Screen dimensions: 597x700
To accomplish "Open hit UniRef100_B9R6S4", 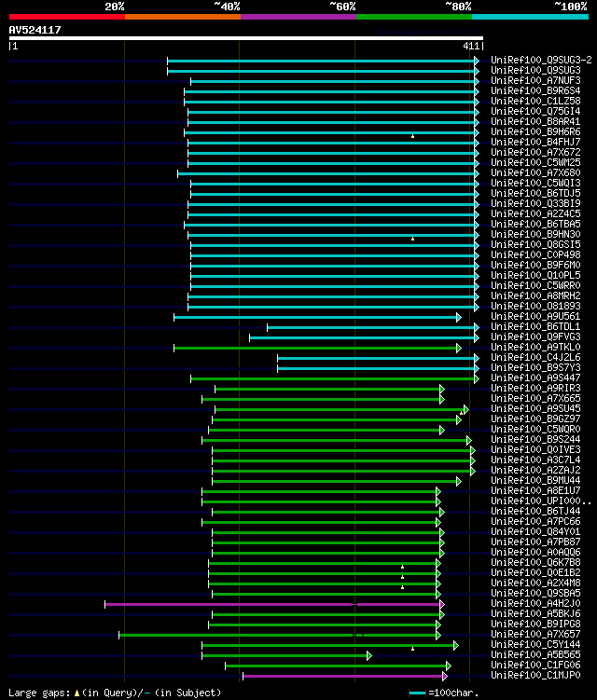I will coord(535,90).
